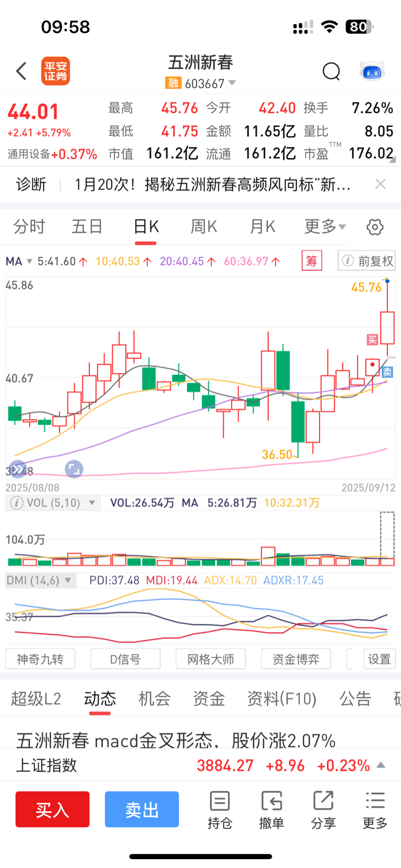
Task: Open the 撤单 cancel order icon
Action: [272, 810]
